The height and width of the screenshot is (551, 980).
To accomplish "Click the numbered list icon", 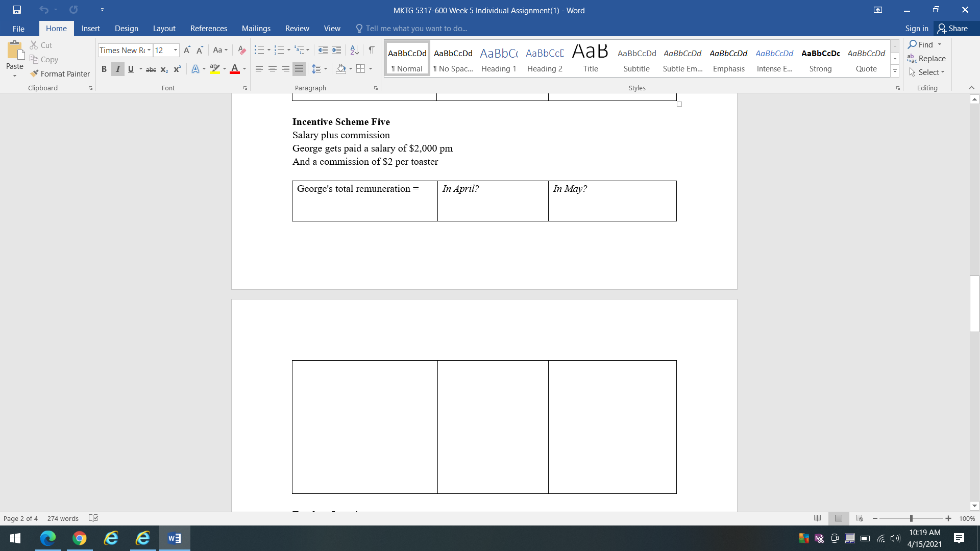I will (x=279, y=50).
